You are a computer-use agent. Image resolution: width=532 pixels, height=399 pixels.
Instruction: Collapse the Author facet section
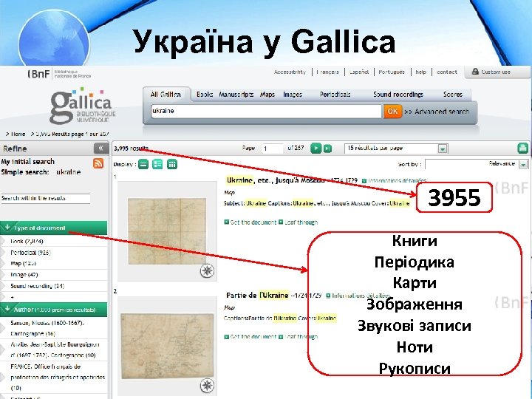[x=54, y=310]
